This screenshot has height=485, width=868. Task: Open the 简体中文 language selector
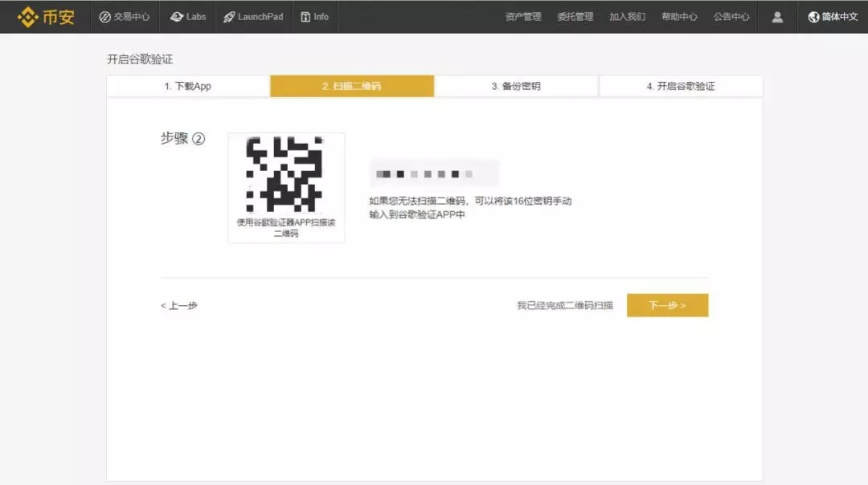pos(833,17)
